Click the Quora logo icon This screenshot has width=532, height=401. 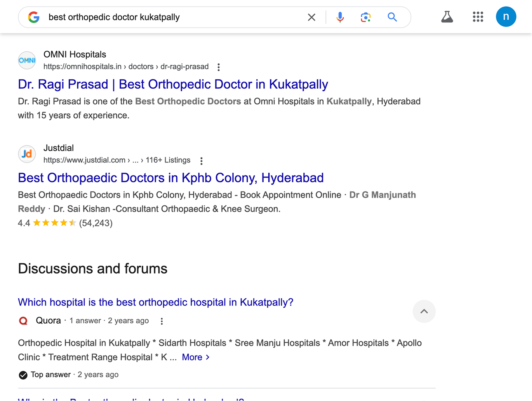(x=23, y=321)
